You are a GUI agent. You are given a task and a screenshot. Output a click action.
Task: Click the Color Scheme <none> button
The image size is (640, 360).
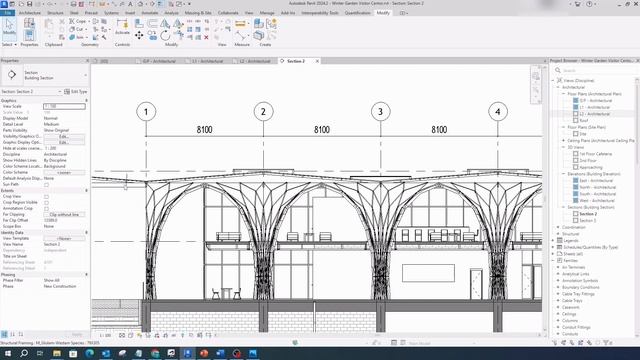point(64,173)
